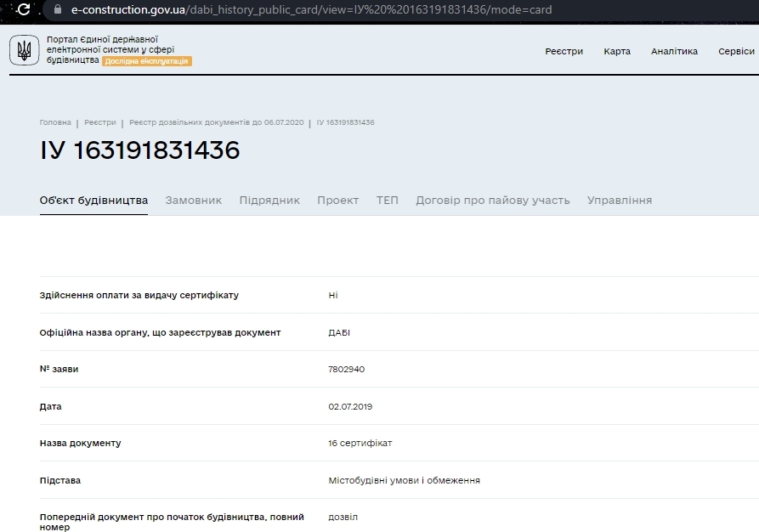Click the Підстава label

tap(60, 481)
